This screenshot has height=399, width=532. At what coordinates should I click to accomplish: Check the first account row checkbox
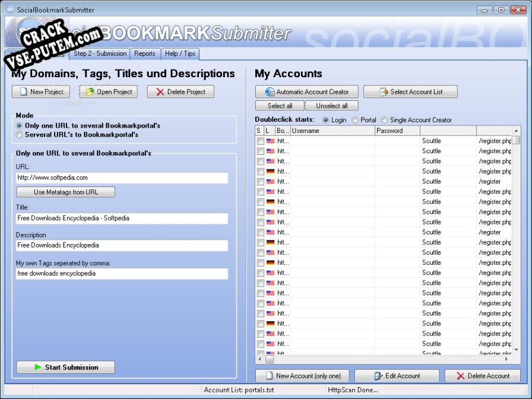(x=260, y=141)
